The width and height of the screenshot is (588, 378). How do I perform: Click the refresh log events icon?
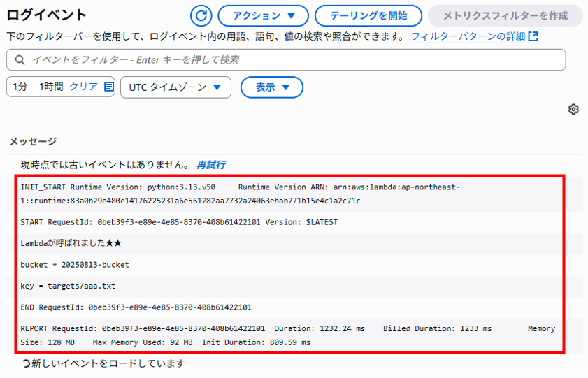click(x=201, y=16)
